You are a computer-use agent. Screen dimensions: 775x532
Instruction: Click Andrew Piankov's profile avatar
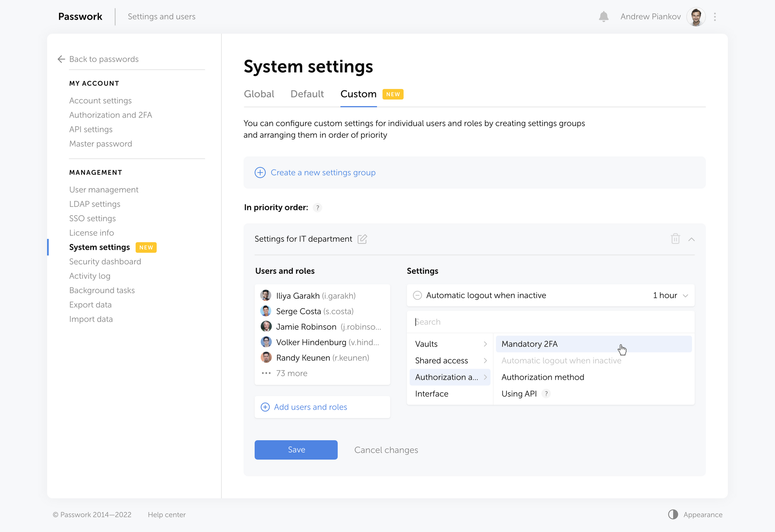click(696, 17)
